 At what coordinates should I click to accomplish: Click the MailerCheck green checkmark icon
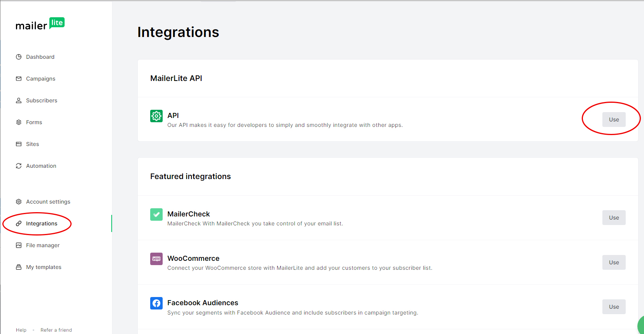point(156,214)
